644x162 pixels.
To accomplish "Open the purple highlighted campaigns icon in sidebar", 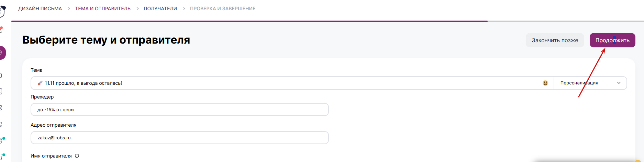I will (x=2, y=53).
